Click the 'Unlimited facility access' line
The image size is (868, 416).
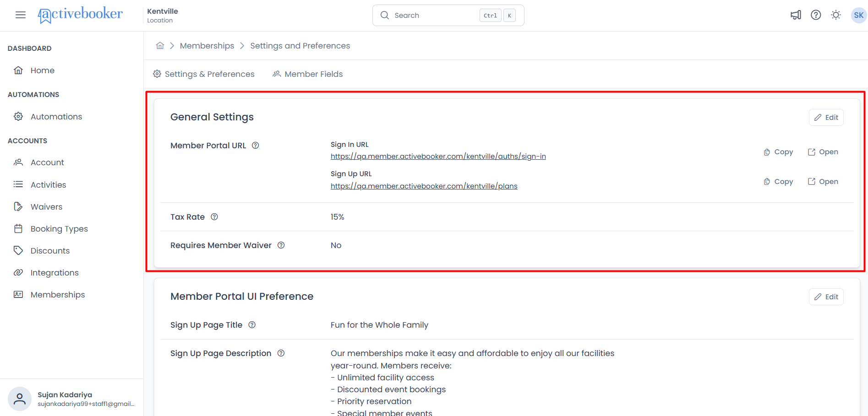point(382,378)
